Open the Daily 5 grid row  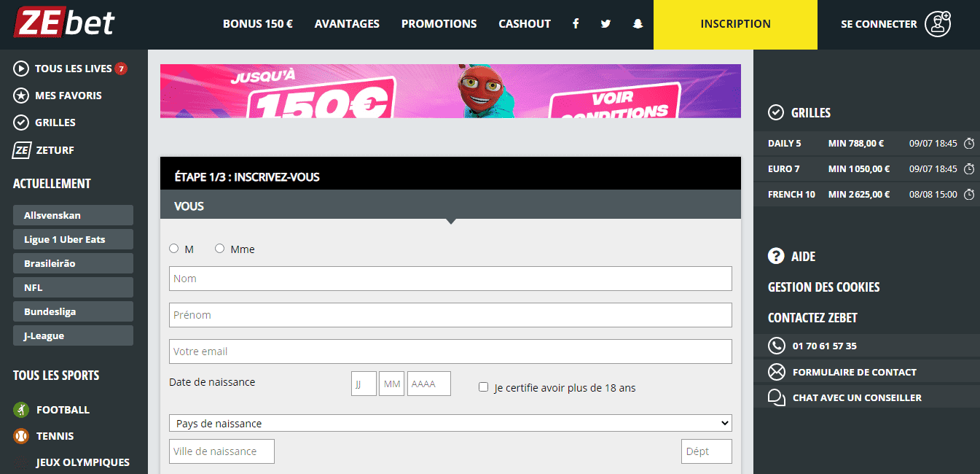(867, 144)
